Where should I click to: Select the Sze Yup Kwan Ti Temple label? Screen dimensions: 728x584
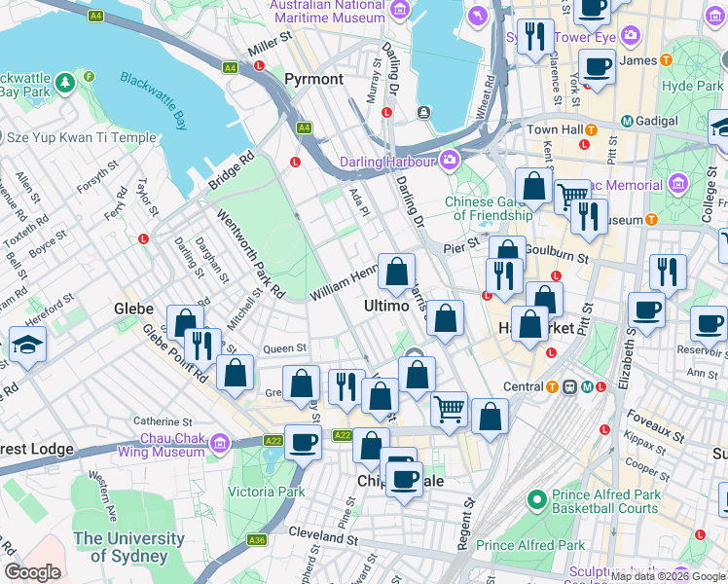pyautogui.click(x=82, y=138)
